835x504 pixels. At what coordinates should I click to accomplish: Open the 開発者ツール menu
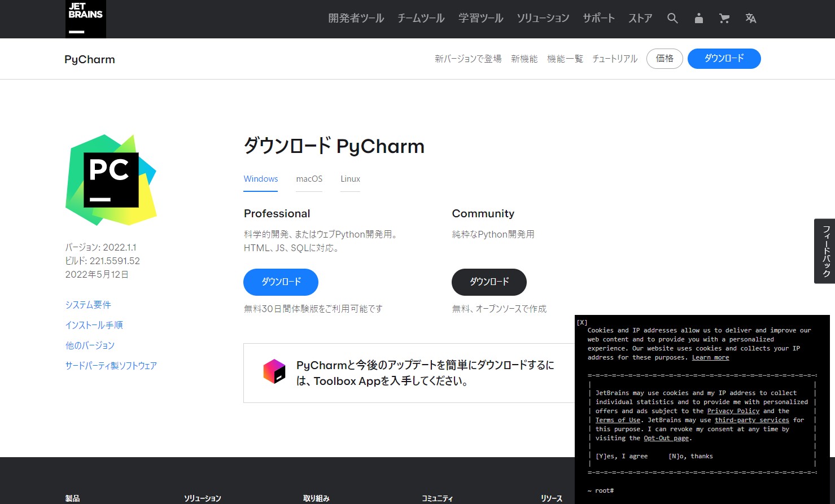(x=356, y=18)
